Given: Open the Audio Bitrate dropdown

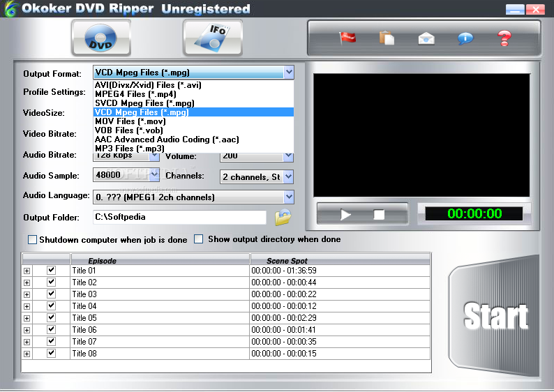Looking at the screenshot, I should (154, 156).
